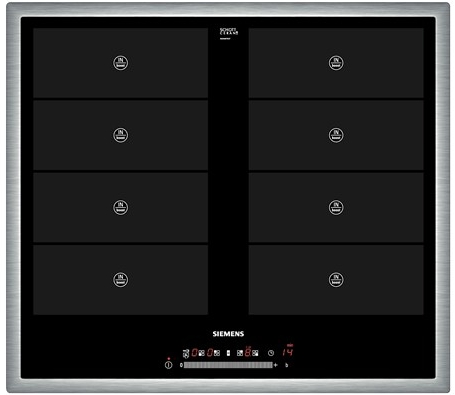This screenshot has height=395, width=455.
Task: Tap the boost 'b' symbol beside slider
Action: point(287,365)
